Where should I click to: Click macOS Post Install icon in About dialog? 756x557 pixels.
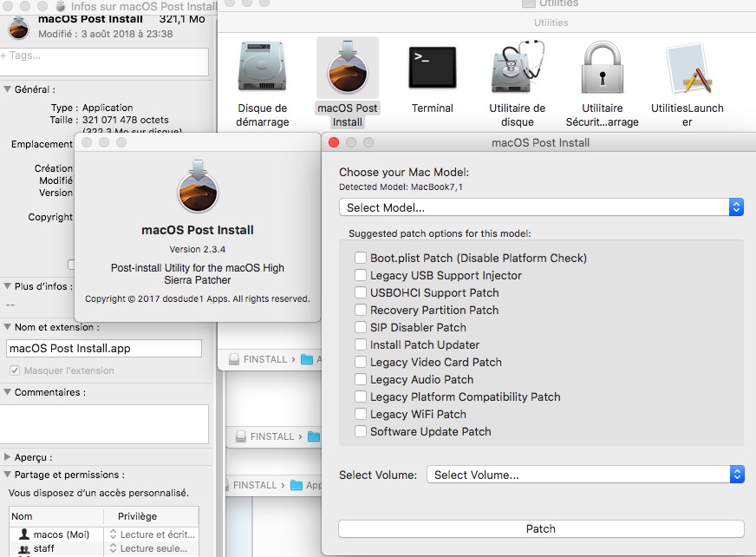(x=198, y=187)
